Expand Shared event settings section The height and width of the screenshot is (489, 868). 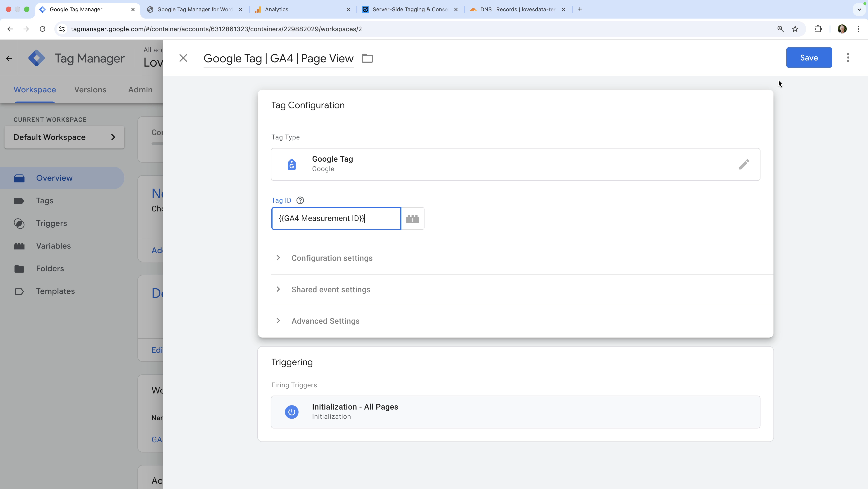(331, 289)
